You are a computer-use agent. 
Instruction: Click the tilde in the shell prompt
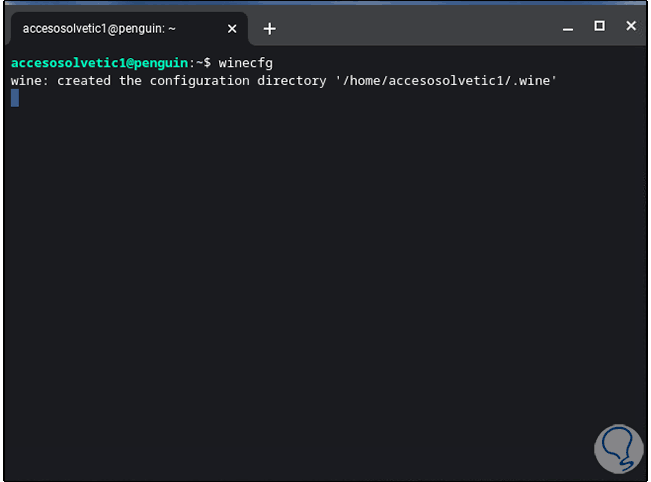coord(199,63)
